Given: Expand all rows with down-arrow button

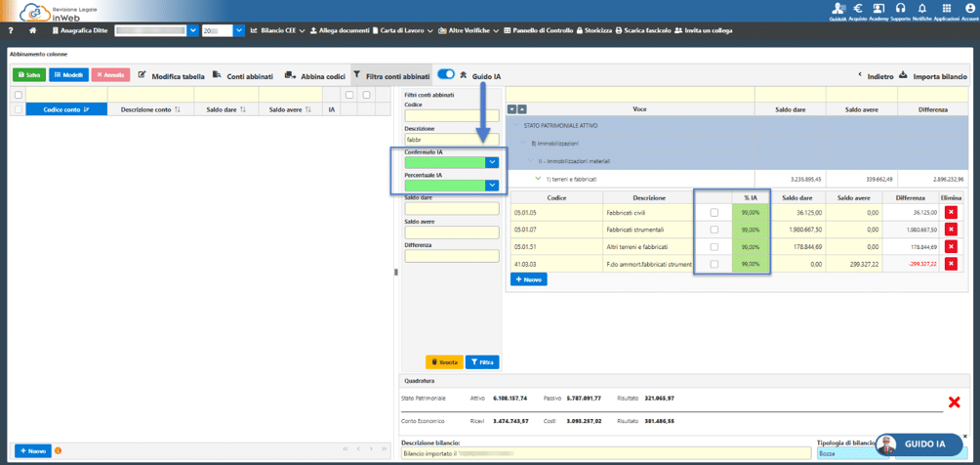Looking at the screenshot, I should click(511, 108).
